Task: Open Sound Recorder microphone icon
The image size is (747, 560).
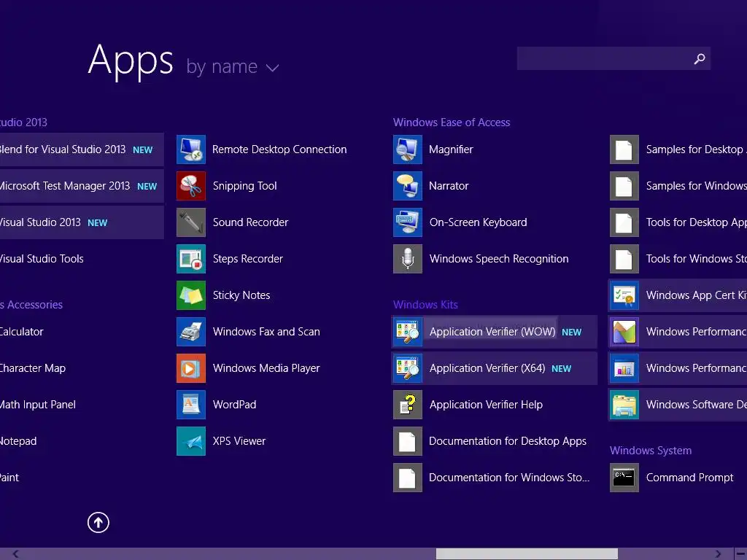Action: [191, 222]
